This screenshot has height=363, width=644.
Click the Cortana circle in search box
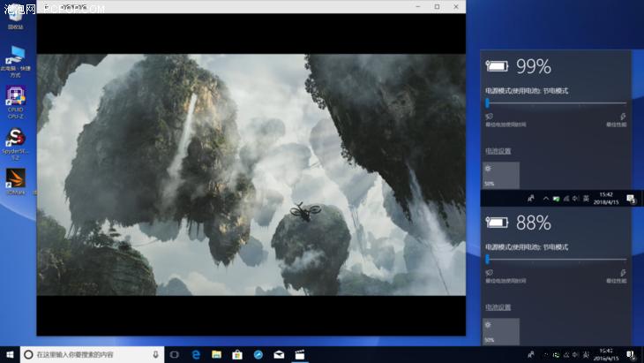click(28, 354)
